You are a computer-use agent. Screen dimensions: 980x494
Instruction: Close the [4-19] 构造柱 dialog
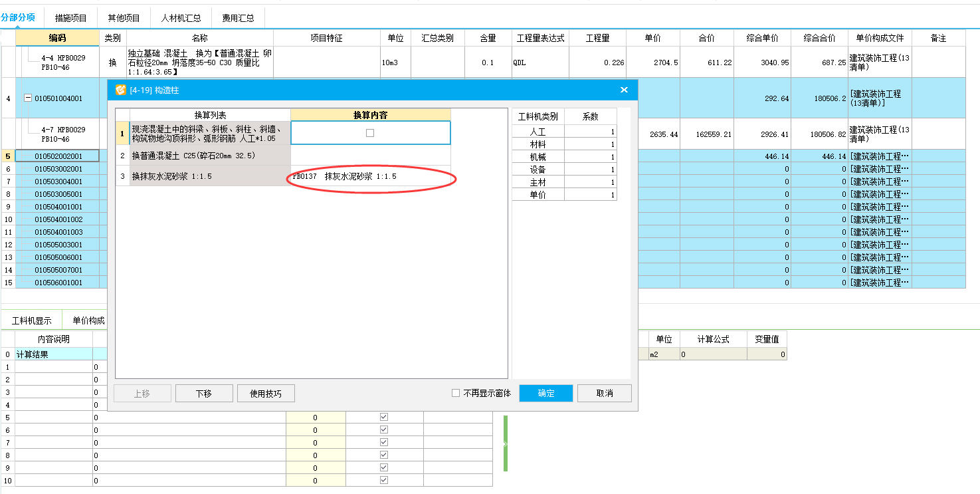click(x=624, y=90)
